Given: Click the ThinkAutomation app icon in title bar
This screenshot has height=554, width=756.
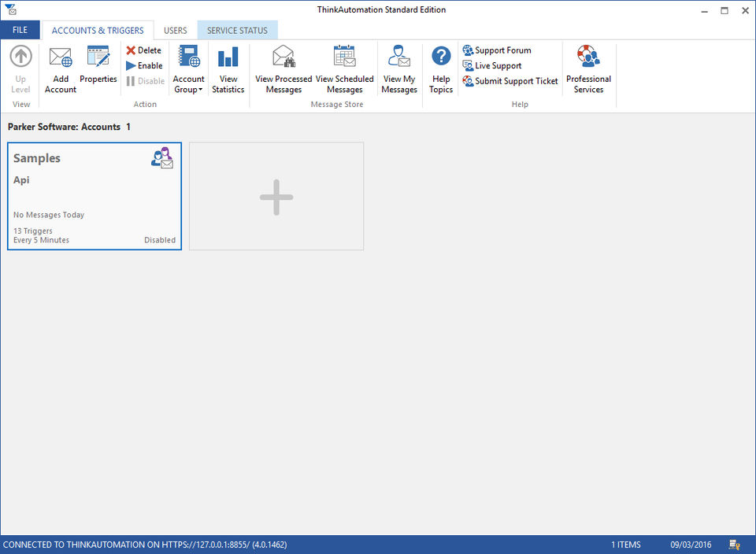Looking at the screenshot, I should click(x=10, y=9).
